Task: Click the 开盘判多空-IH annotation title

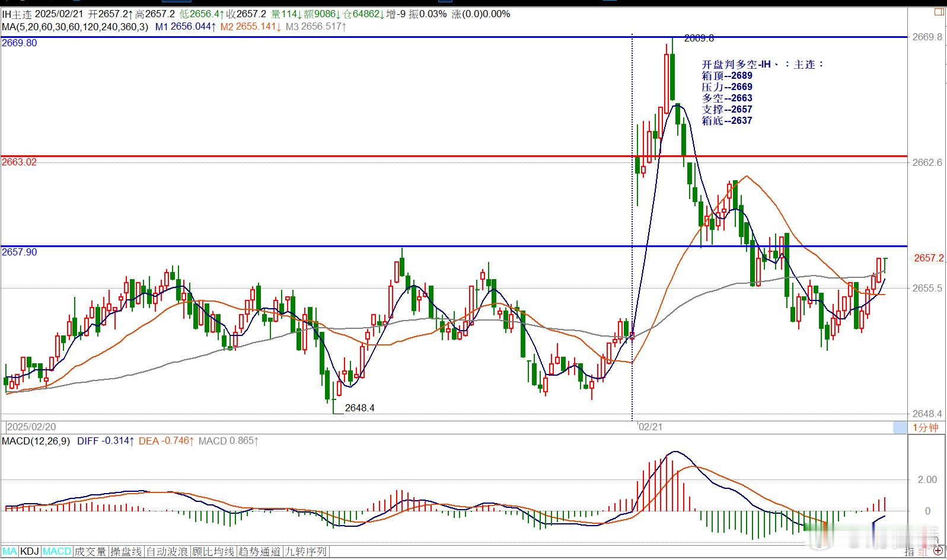Action: coord(763,64)
